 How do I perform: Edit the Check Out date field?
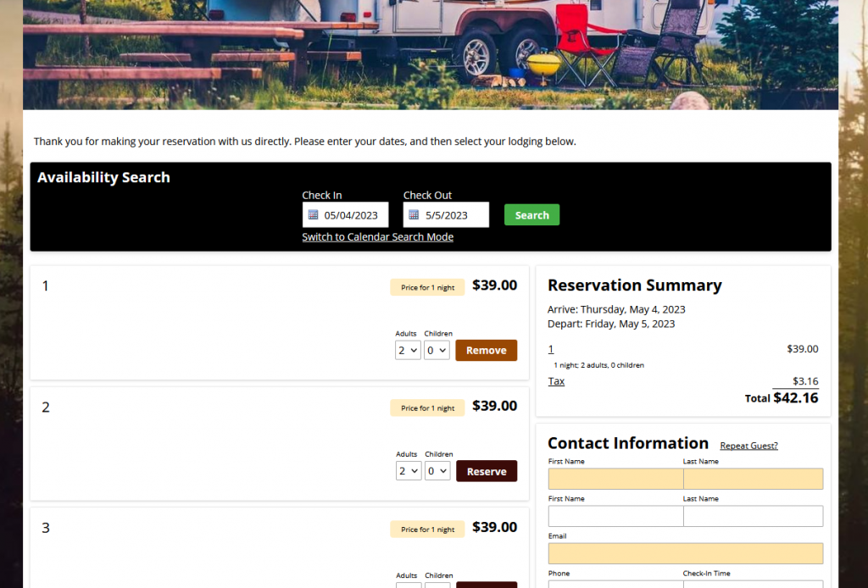(x=446, y=214)
